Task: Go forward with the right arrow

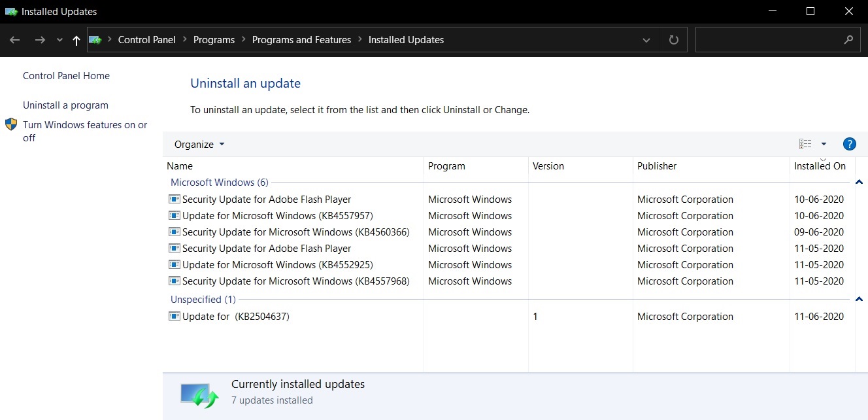Action: pos(40,40)
